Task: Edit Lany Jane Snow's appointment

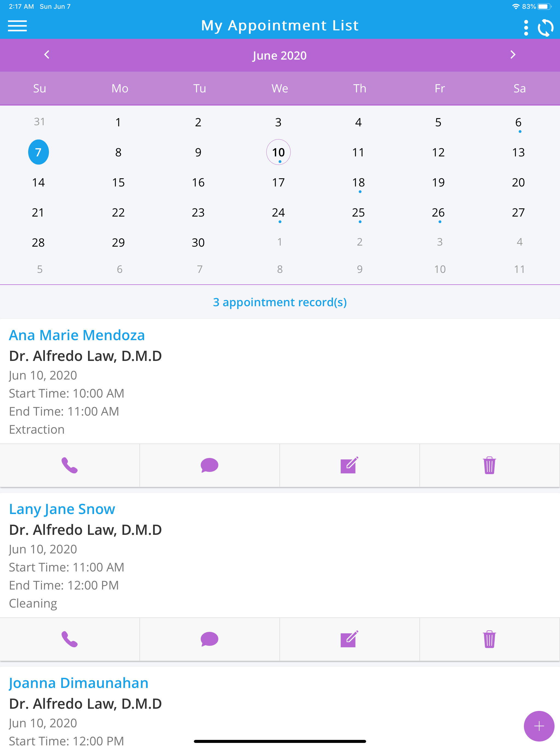Action: coord(349,639)
